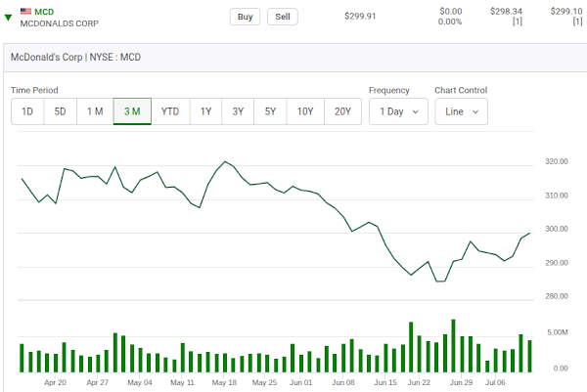
Task: Click the May 18 date axis label
Action: click(x=224, y=382)
